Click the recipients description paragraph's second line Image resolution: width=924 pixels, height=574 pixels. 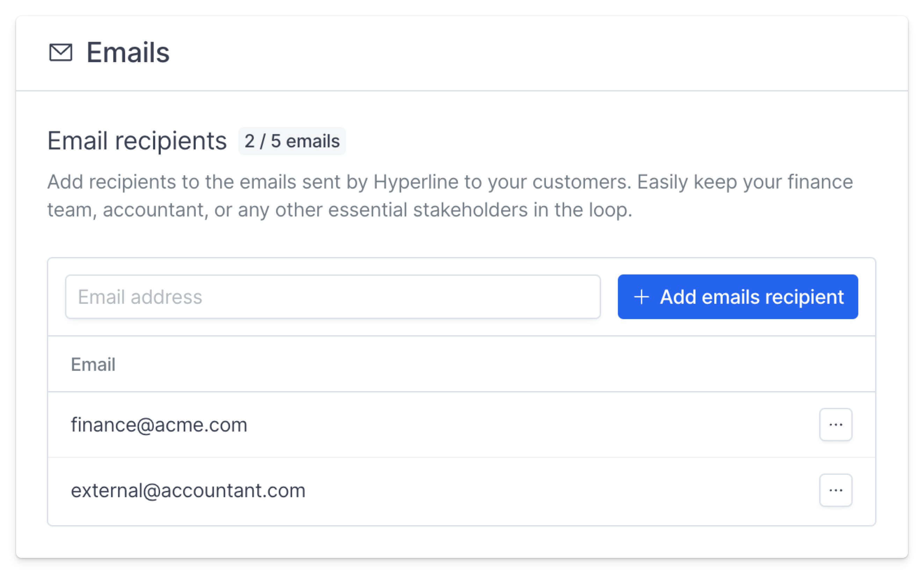click(340, 210)
